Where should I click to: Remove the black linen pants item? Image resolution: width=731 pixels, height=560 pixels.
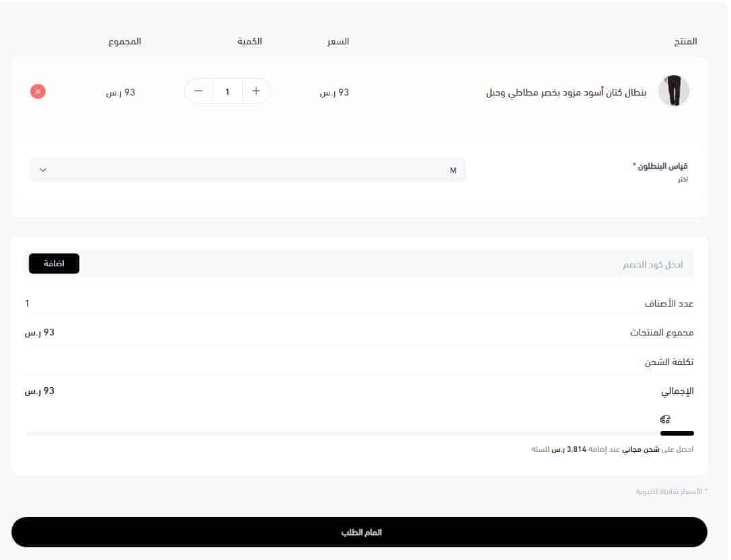point(38,91)
